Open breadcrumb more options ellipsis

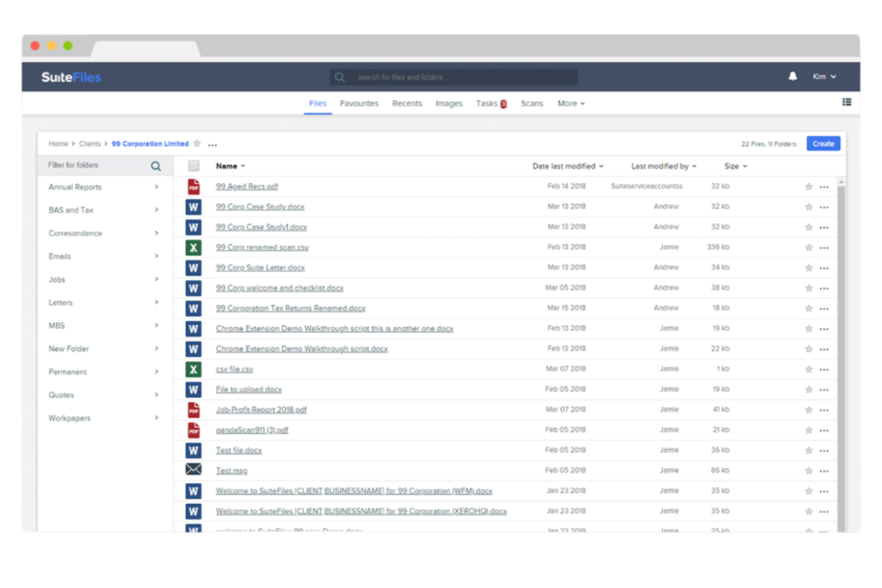pyautogui.click(x=213, y=145)
